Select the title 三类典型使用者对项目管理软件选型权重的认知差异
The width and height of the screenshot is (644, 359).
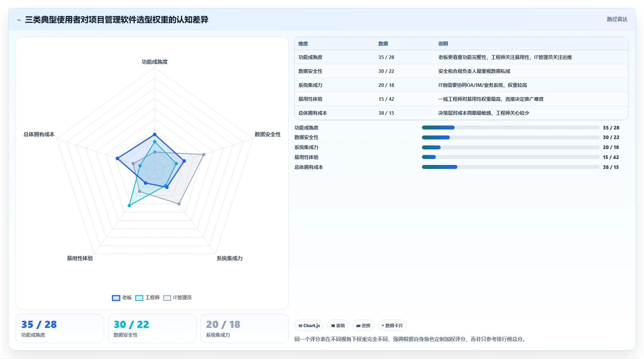(x=116, y=20)
